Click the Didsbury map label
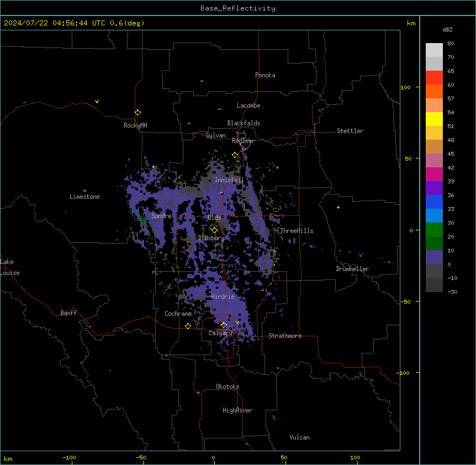 click(211, 238)
